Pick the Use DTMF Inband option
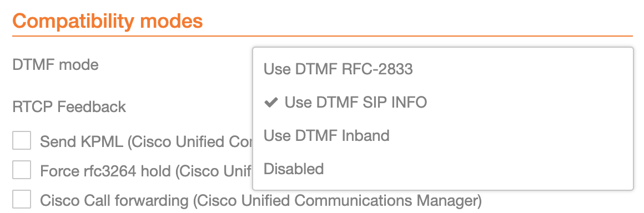 coord(443,135)
